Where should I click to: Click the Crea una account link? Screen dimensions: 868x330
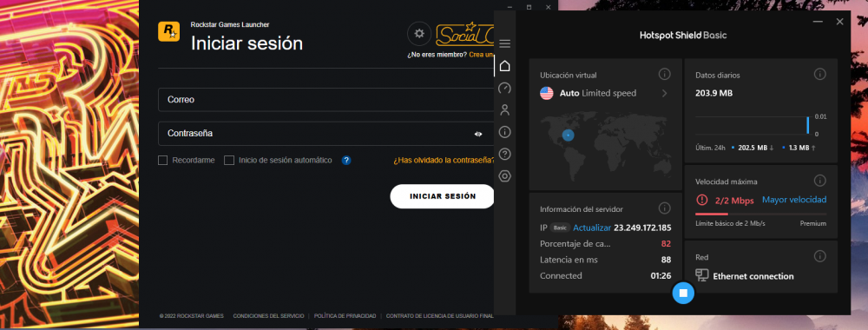(x=481, y=55)
